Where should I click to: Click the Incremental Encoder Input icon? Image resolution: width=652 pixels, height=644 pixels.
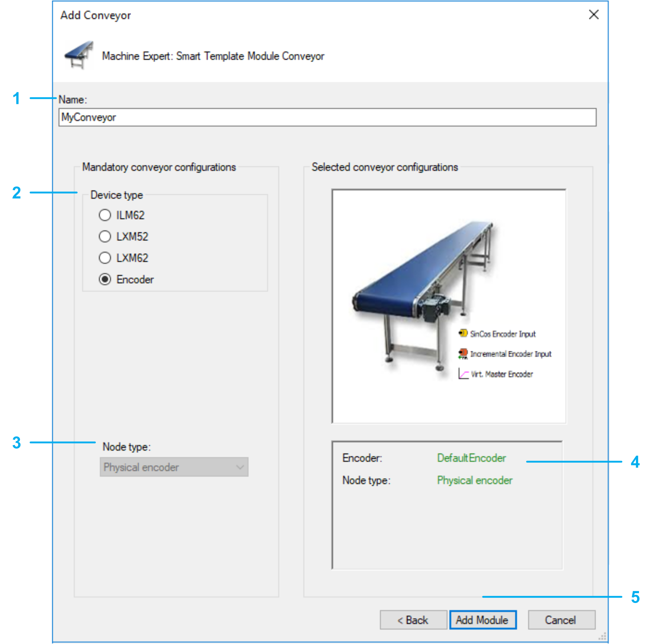(x=463, y=353)
